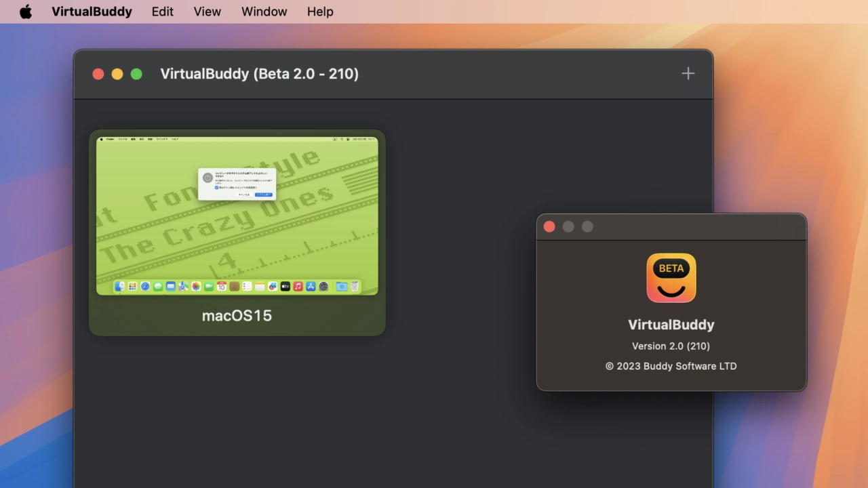The width and height of the screenshot is (868, 488).
Task: Open the Window menu
Action: (264, 12)
